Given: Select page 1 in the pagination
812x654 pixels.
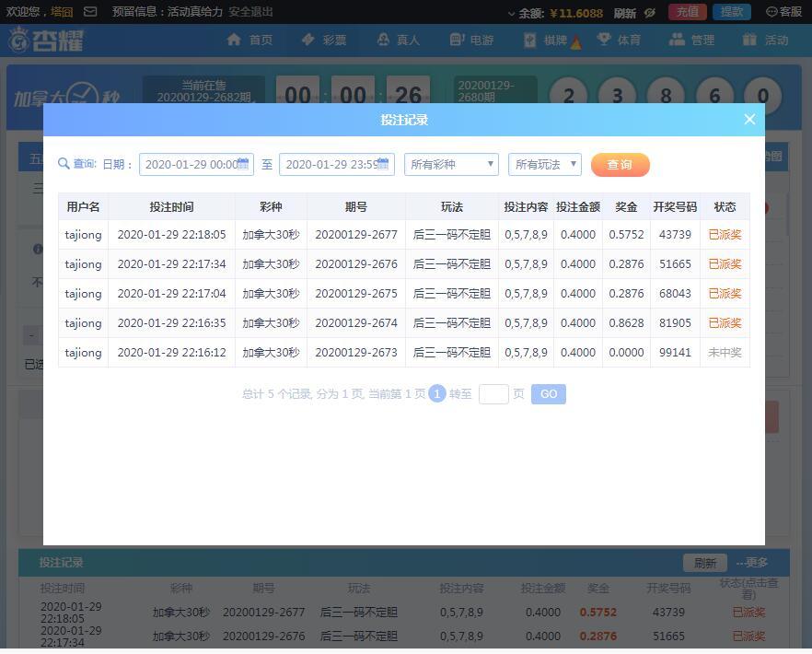Looking at the screenshot, I should 436,394.
